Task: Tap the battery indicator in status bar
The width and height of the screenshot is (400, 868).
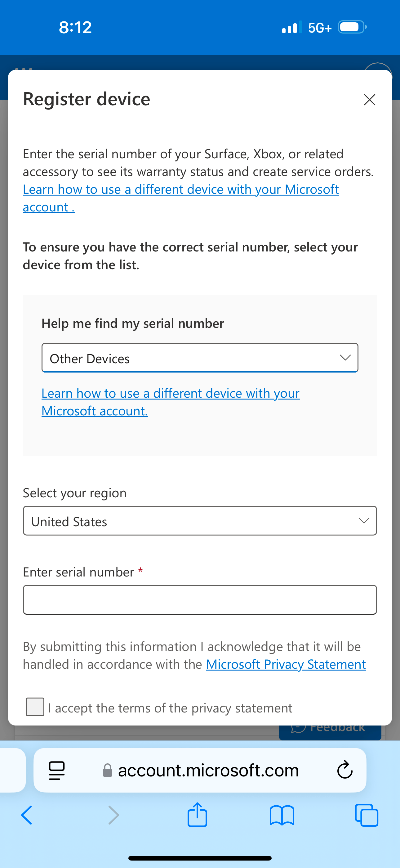Action: click(352, 27)
